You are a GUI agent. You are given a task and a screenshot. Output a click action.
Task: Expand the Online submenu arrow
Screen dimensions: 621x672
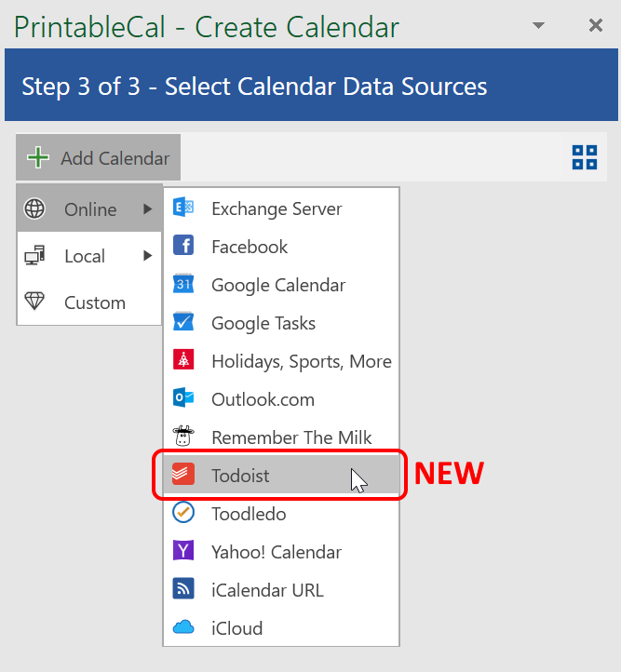[147, 209]
